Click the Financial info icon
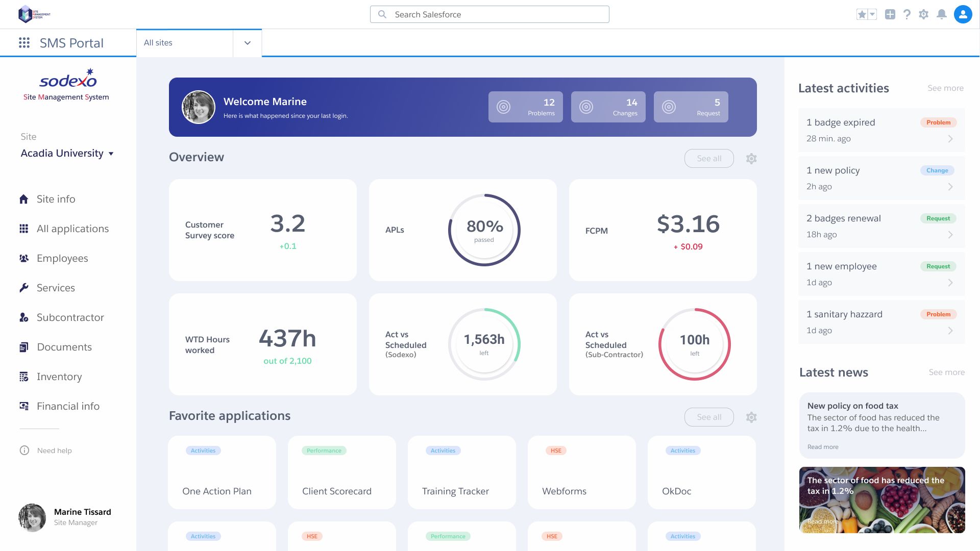The width and height of the screenshot is (980, 551). 24,406
